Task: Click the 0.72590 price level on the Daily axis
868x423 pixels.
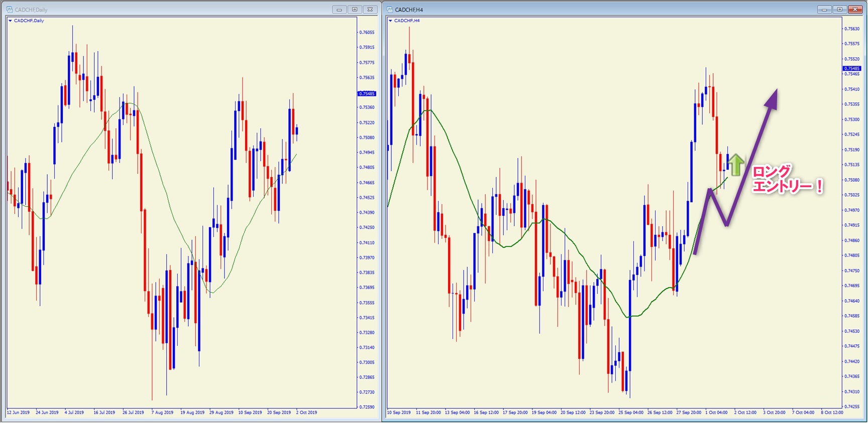Action: (367, 407)
